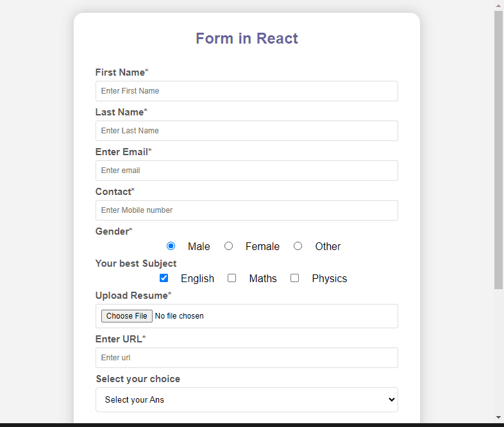Viewport: 504px width, 427px height.
Task: Pick the Other gender radio
Action: (x=298, y=246)
